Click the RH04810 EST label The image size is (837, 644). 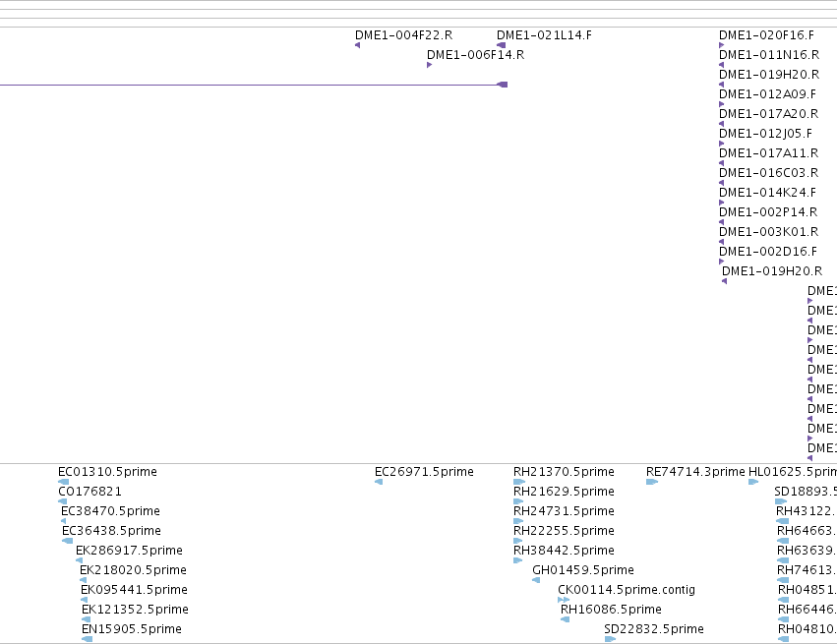807,629
